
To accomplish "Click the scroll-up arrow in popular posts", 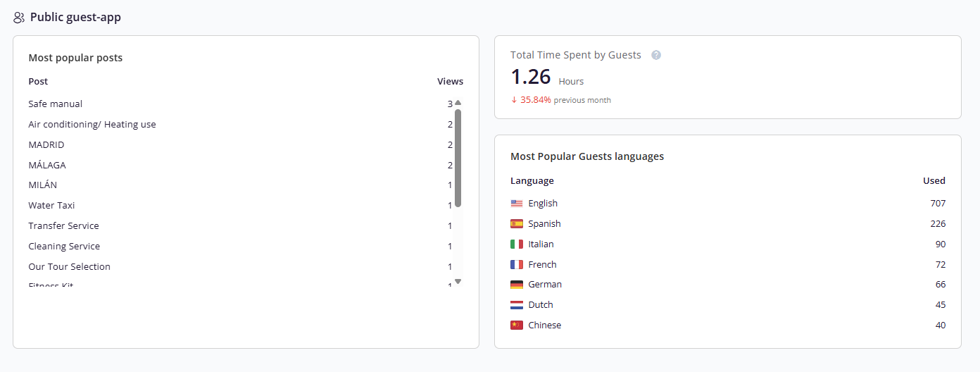I will point(458,103).
